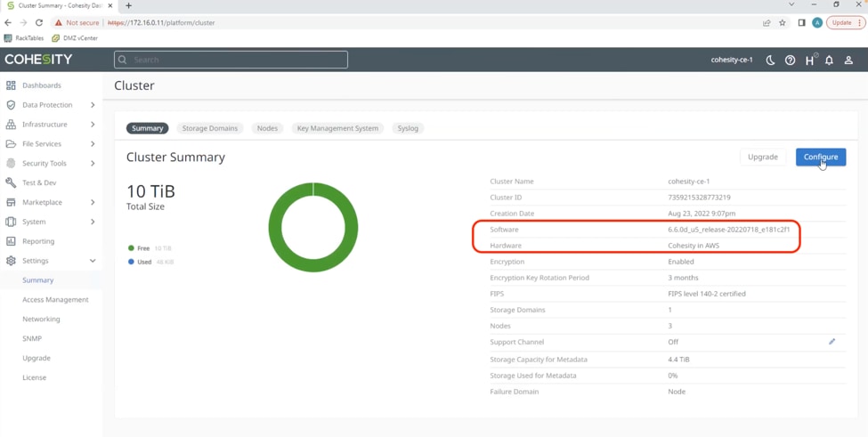This screenshot has width=868, height=437.
Task: Click the Cohesity search field
Action: pyautogui.click(x=231, y=60)
